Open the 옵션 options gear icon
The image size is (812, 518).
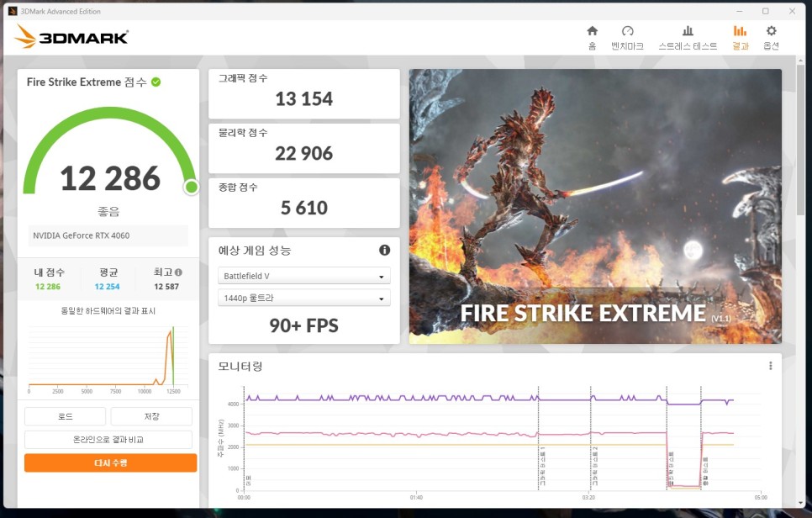[771, 32]
